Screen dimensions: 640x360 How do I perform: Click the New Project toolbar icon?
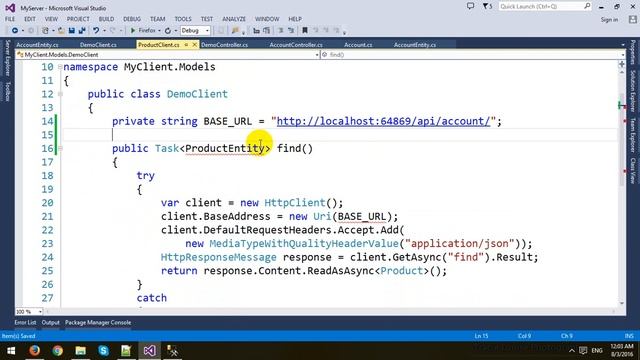click(45, 31)
